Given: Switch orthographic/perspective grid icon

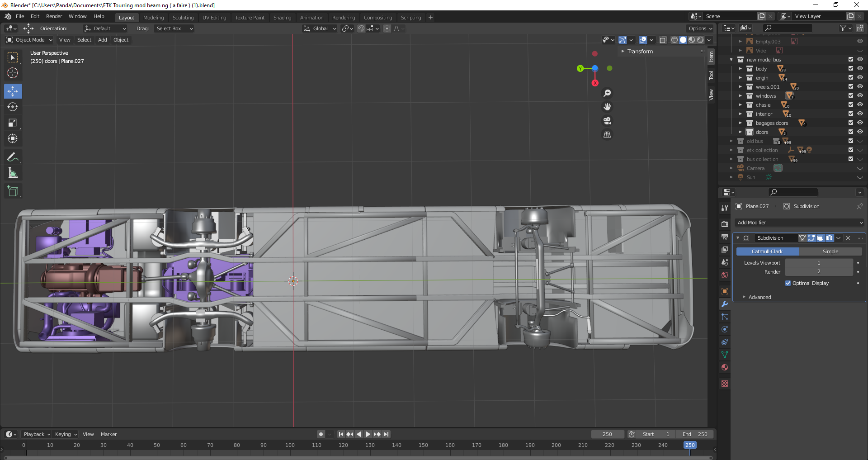Looking at the screenshot, I should tap(607, 135).
